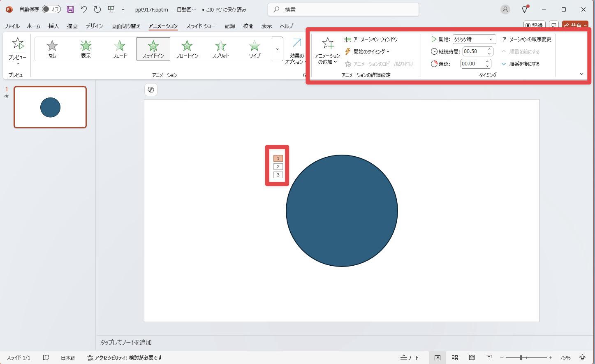
Task: Open the user account icon
Action: 505,9
